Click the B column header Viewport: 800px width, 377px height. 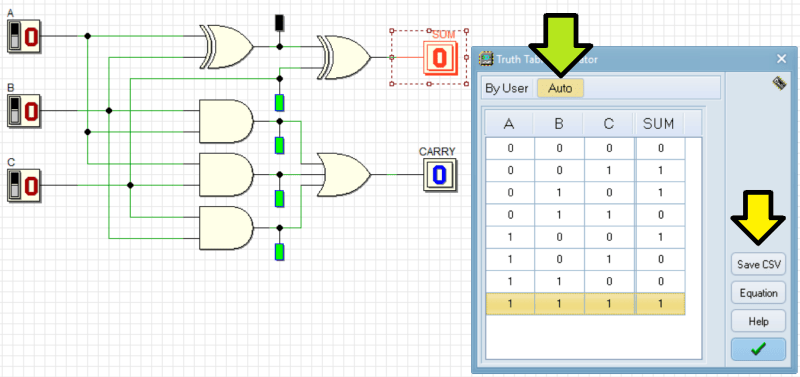(559, 124)
